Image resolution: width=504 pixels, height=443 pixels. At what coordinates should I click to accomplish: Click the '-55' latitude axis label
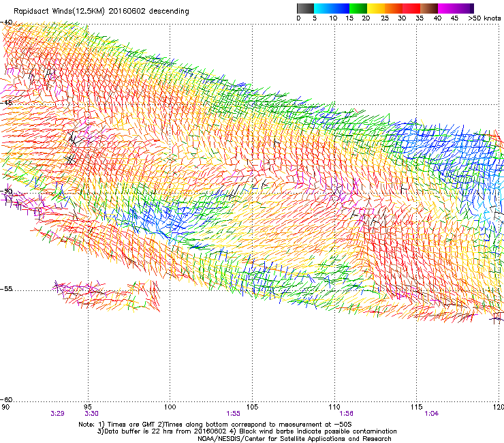click(6, 289)
